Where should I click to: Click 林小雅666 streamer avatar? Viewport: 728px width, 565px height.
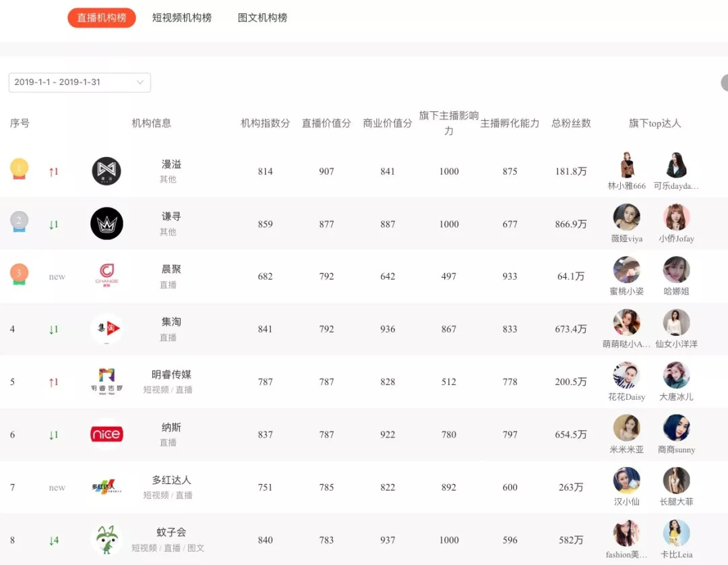tap(626, 165)
